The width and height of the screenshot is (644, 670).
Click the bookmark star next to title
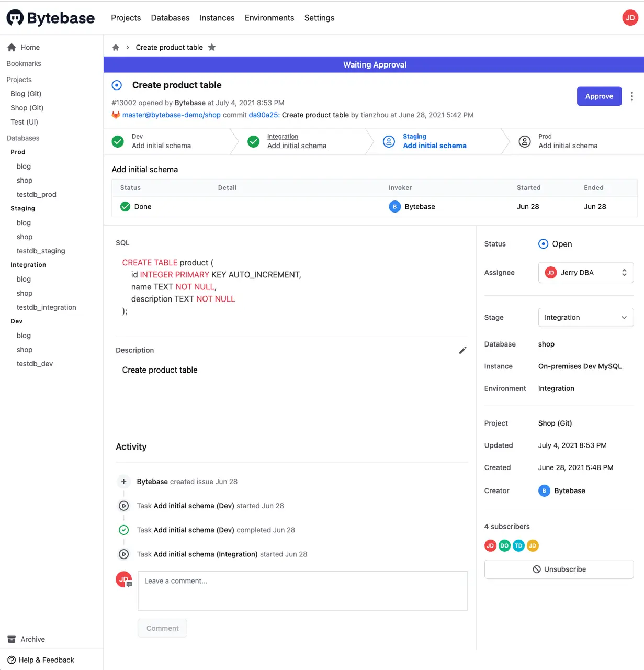point(212,48)
